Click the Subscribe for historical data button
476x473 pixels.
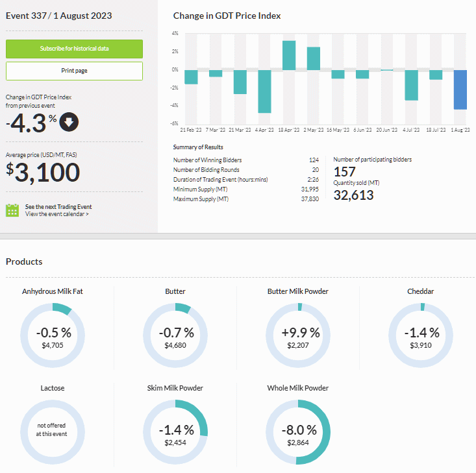pos(74,49)
